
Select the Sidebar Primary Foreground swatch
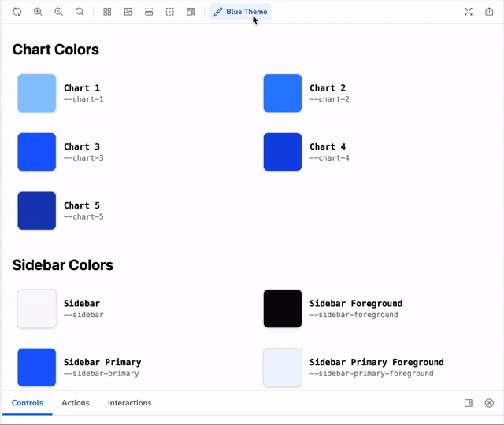[x=283, y=368]
